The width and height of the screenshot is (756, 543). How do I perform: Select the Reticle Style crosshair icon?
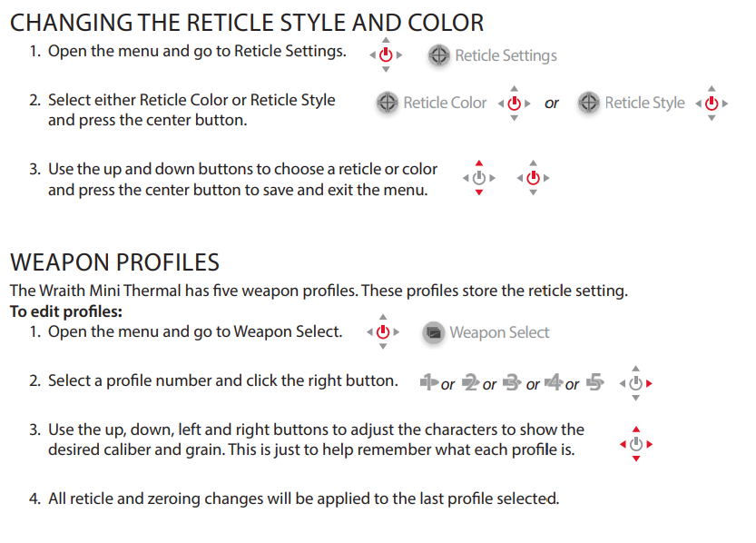(589, 103)
